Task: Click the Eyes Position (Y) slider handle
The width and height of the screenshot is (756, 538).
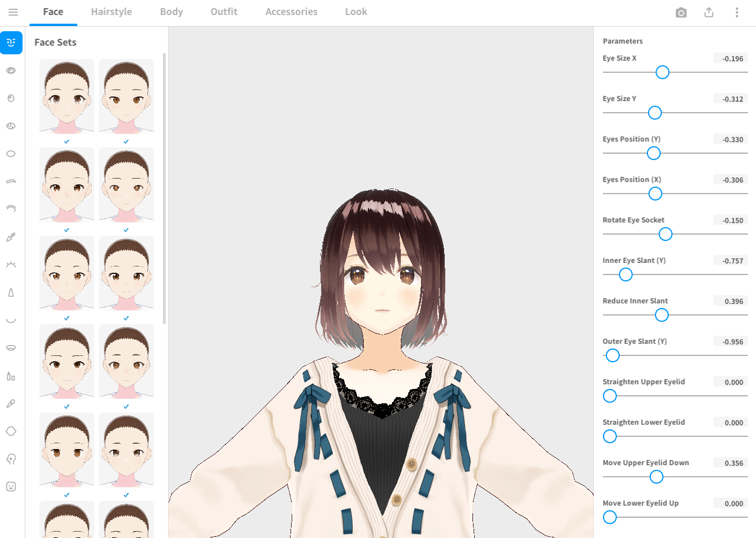Action: (x=653, y=153)
